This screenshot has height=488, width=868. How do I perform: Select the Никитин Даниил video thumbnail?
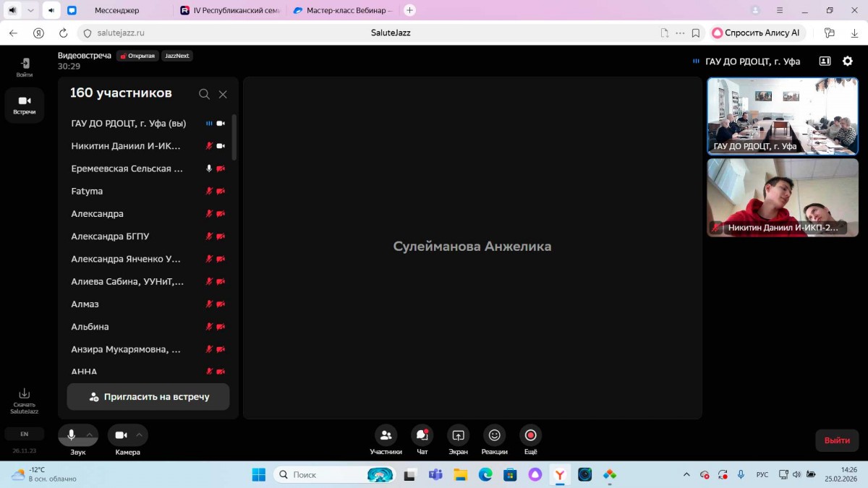click(x=783, y=197)
